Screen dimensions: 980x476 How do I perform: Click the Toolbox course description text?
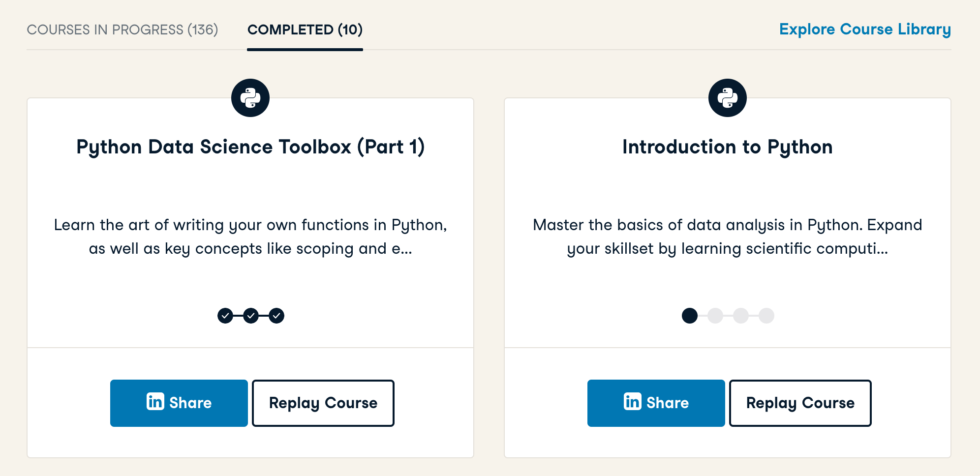(250, 237)
